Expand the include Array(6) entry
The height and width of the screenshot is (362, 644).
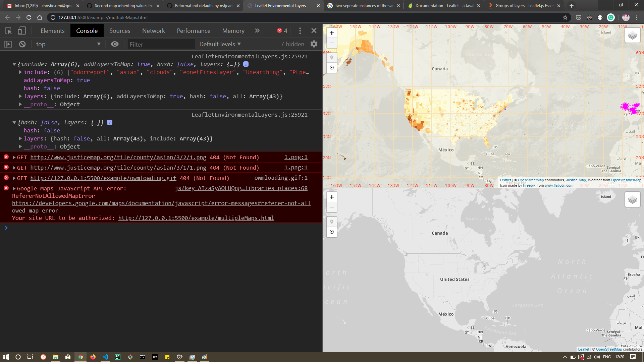coord(20,72)
